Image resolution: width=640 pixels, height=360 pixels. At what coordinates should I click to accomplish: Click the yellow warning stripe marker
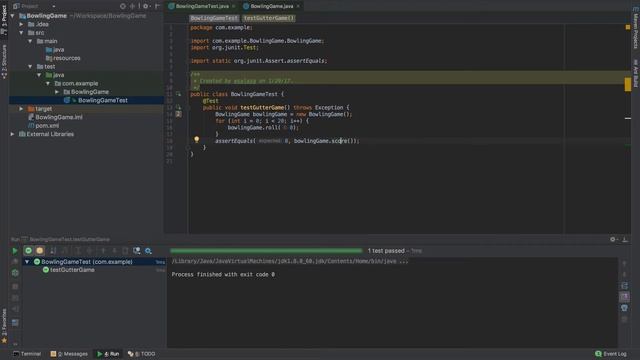(x=628, y=84)
